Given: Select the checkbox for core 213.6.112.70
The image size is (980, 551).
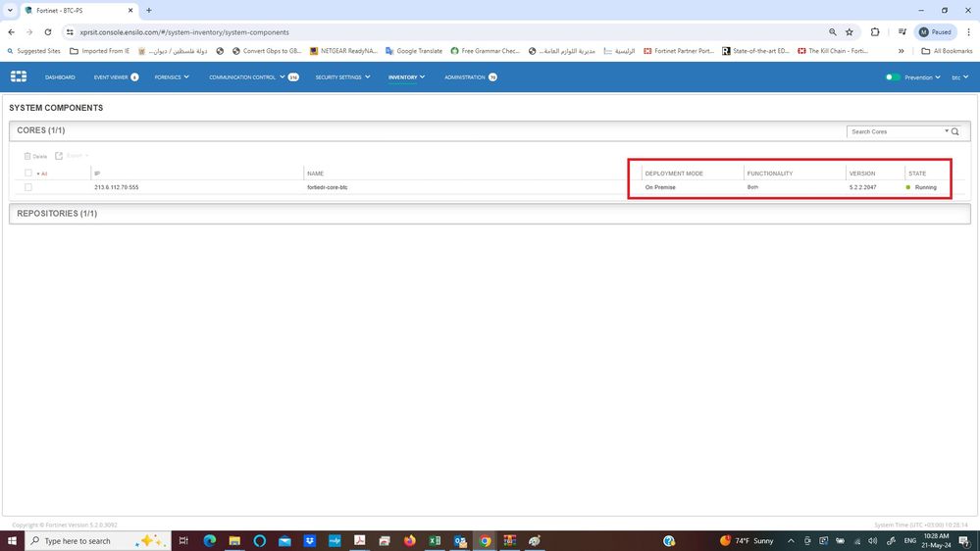Looking at the screenshot, I should [28, 187].
